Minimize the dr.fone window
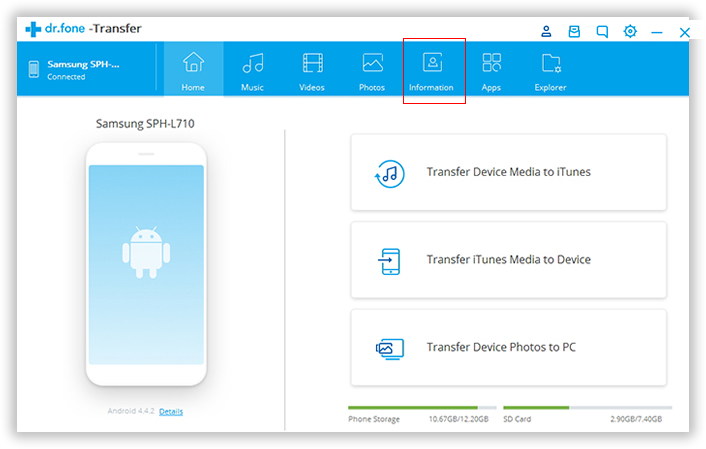The height and width of the screenshot is (449, 706). [x=657, y=32]
